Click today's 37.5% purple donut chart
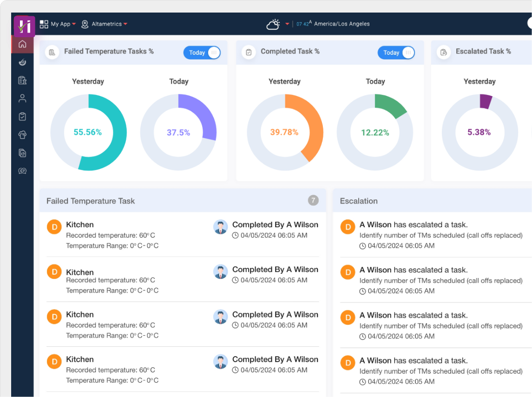The width and height of the screenshot is (532, 397). point(178,132)
